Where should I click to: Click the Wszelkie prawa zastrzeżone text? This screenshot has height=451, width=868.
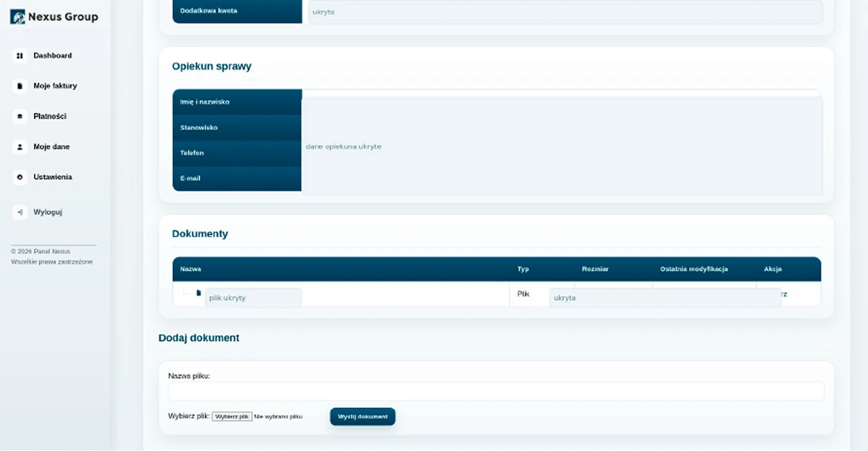click(x=51, y=262)
